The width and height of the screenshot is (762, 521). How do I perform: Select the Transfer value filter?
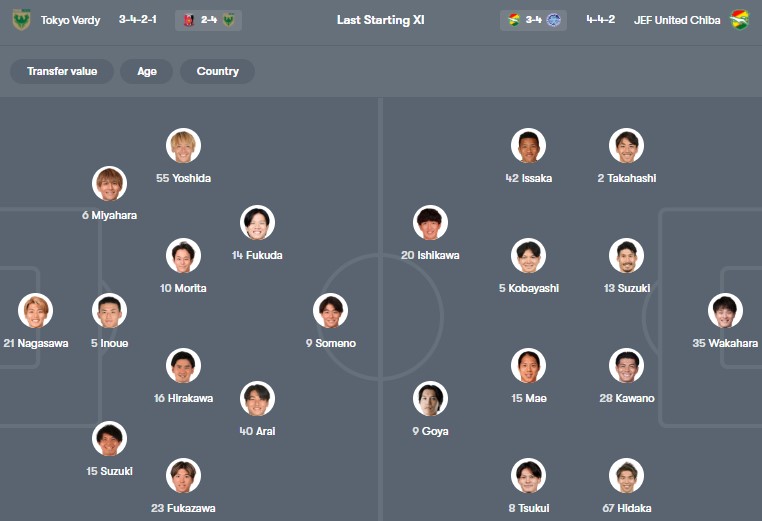coord(62,72)
